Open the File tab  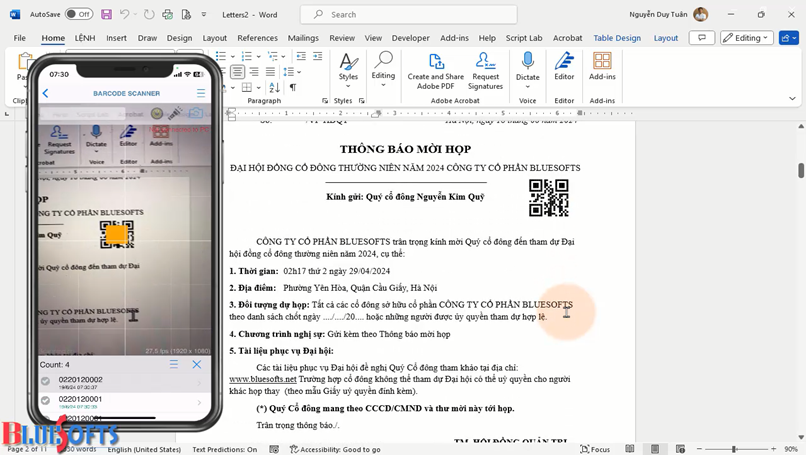20,38
